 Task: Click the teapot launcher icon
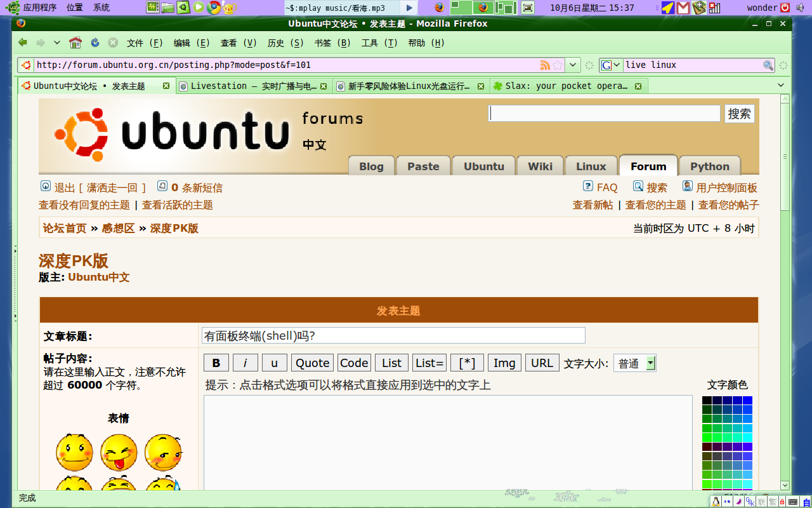230,8
